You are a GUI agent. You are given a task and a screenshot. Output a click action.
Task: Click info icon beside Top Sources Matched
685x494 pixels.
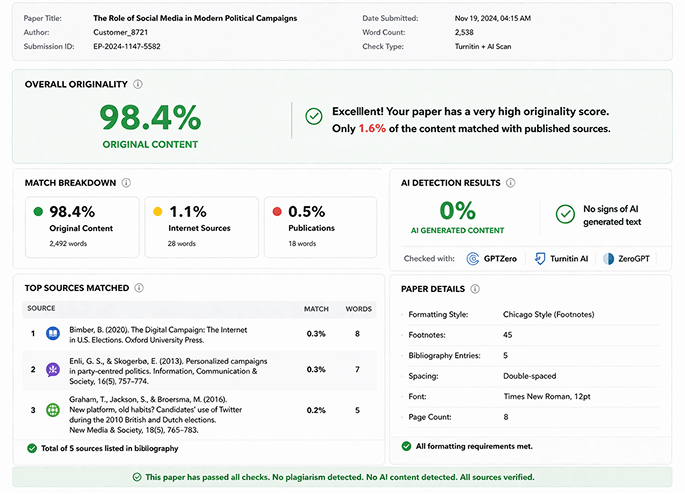138,288
